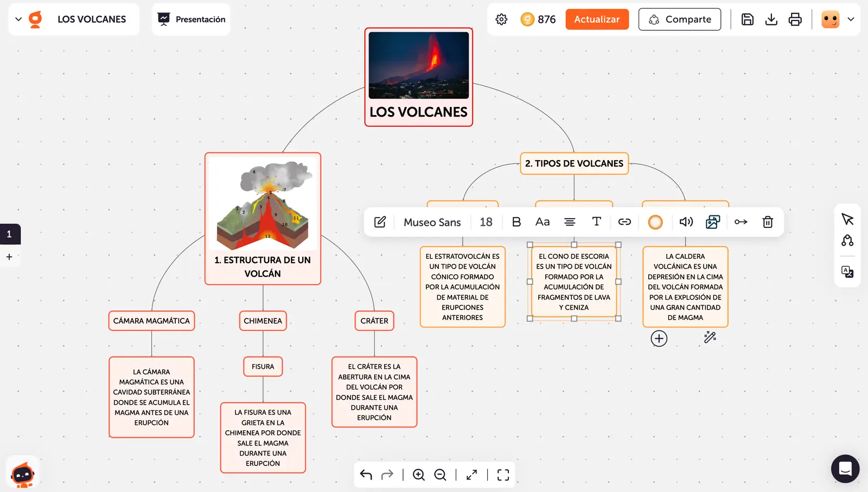
Task: Add a link to the selected node
Action: tap(624, 222)
